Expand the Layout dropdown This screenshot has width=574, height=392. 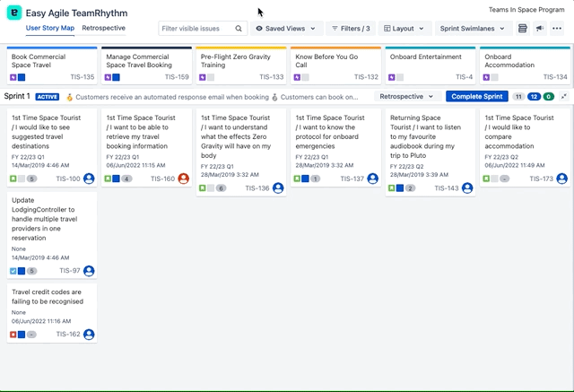pos(404,29)
